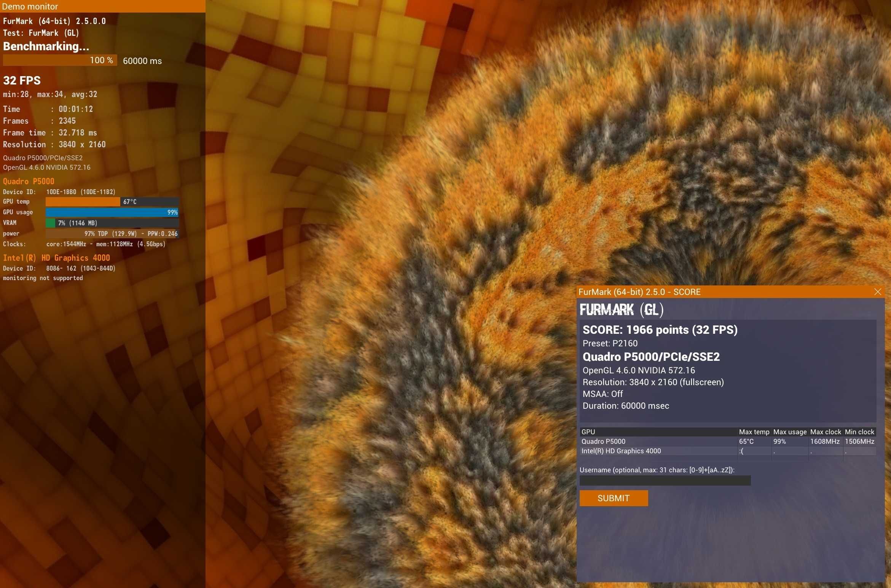Click 'Resolution : 3840 x 2160' in demo monitor
This screenshot has height=588, width=891.
click(x=54, y=144)
